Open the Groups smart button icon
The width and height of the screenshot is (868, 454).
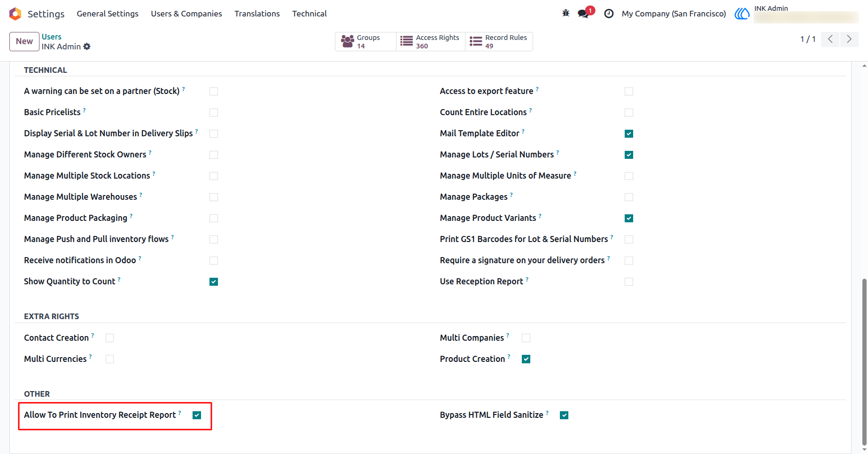(348, 41)
